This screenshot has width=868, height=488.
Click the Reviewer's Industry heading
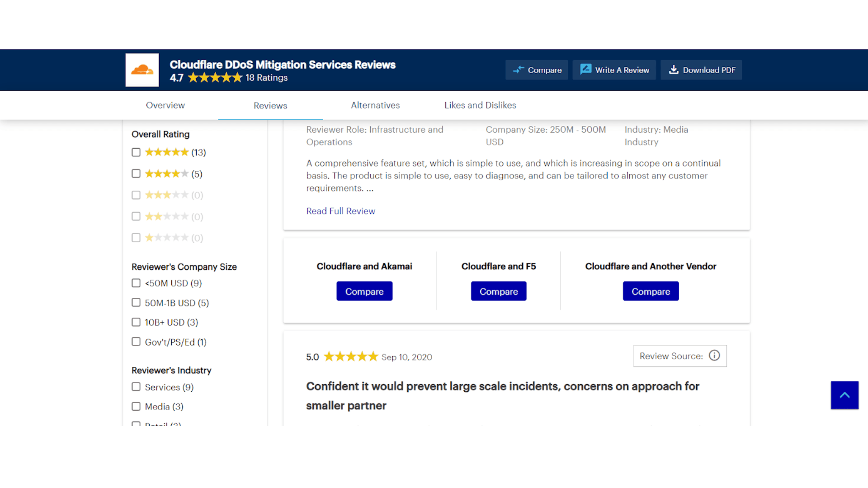click(x=171, y=370)
